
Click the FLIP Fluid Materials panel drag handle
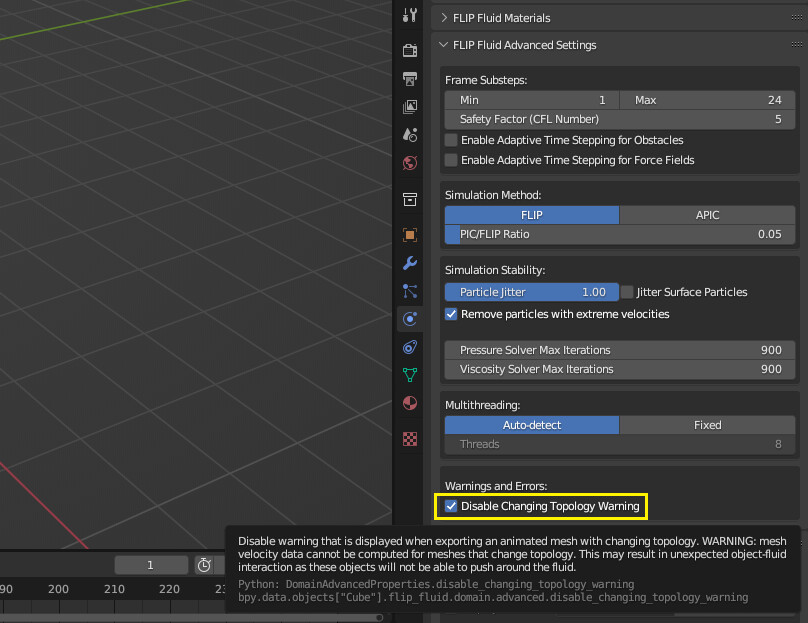coord(796,18)
